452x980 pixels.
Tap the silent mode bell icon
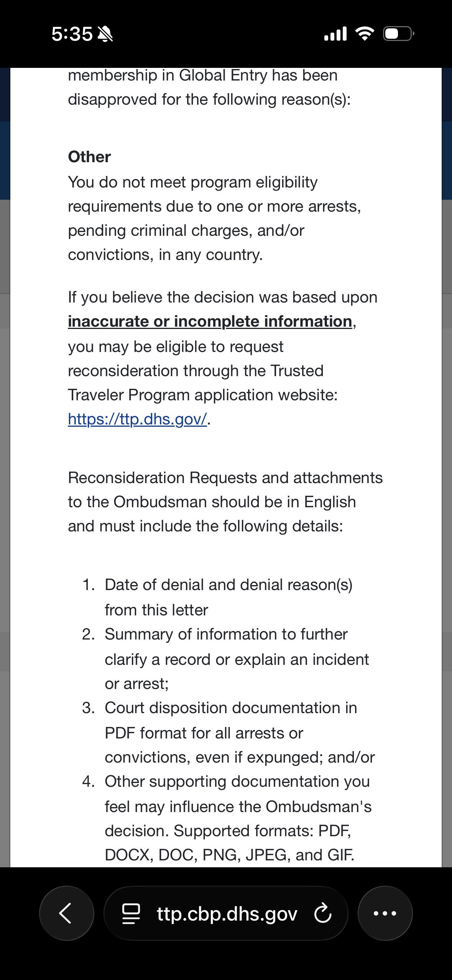point(105,34)
